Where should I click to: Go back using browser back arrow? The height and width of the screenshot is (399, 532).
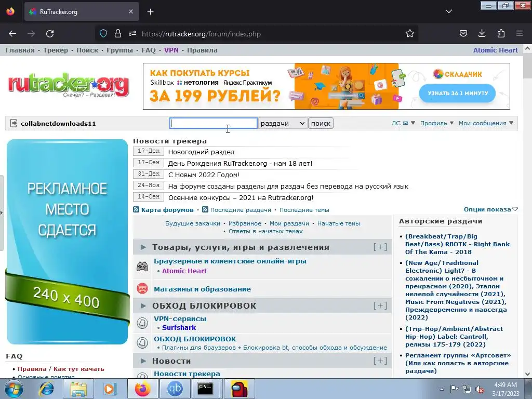12,34
